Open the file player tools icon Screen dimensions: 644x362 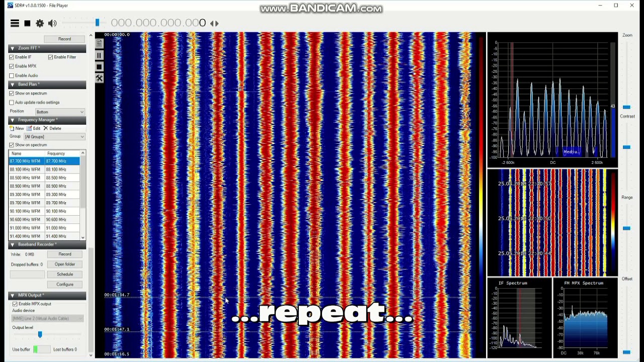[x=99, y=78]
